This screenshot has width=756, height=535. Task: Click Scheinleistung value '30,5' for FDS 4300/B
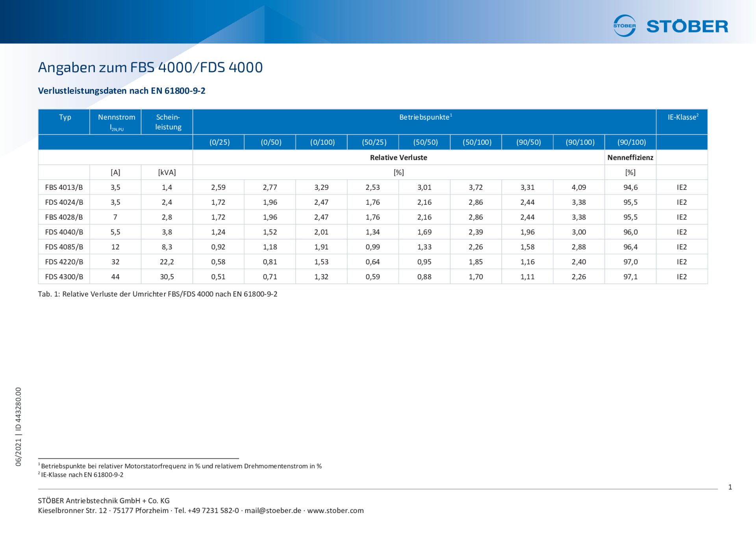(x=167, y=277)
